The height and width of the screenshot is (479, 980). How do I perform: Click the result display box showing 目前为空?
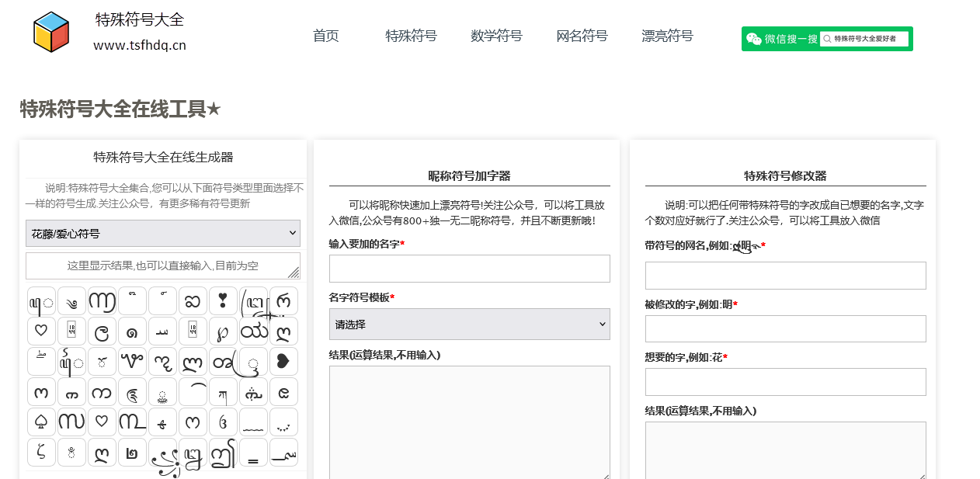(162, 266)
